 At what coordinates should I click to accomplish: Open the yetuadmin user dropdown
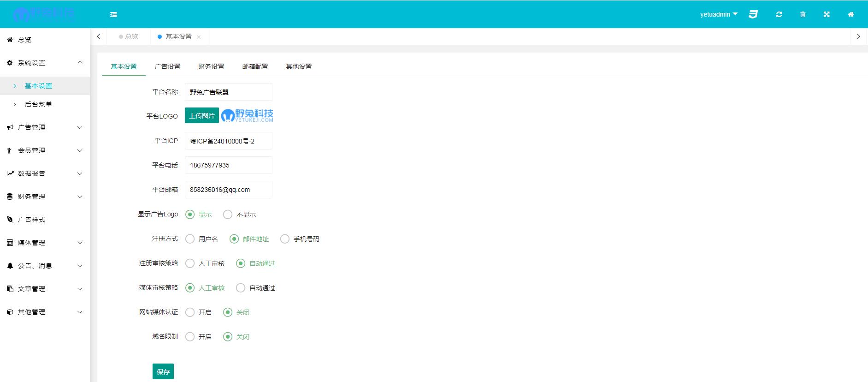(719, 14)
